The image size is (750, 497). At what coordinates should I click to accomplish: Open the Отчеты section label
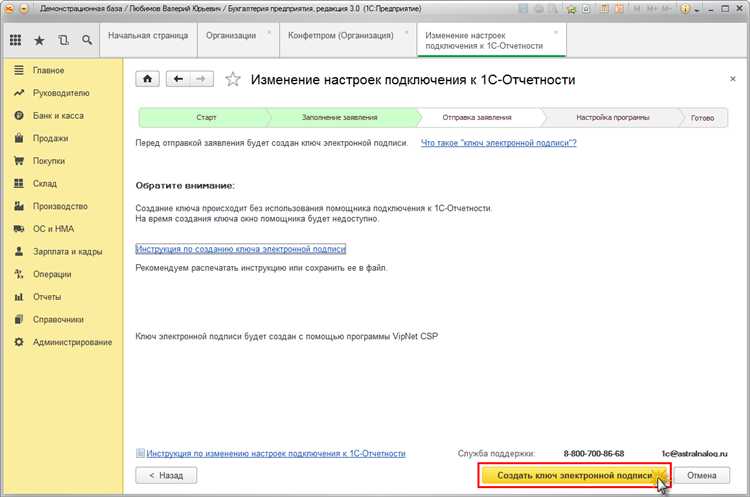47,297
